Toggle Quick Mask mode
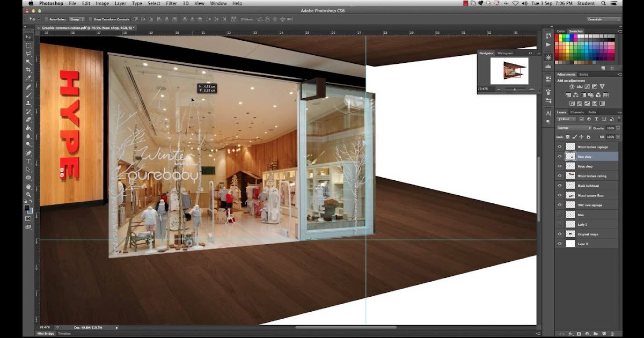This screenshot has width=644, height=338. [28, 218]
